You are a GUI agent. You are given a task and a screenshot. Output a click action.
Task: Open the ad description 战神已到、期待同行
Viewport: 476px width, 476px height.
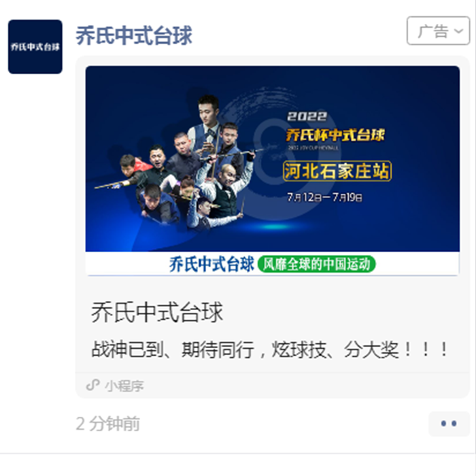[x=269, y=350]
